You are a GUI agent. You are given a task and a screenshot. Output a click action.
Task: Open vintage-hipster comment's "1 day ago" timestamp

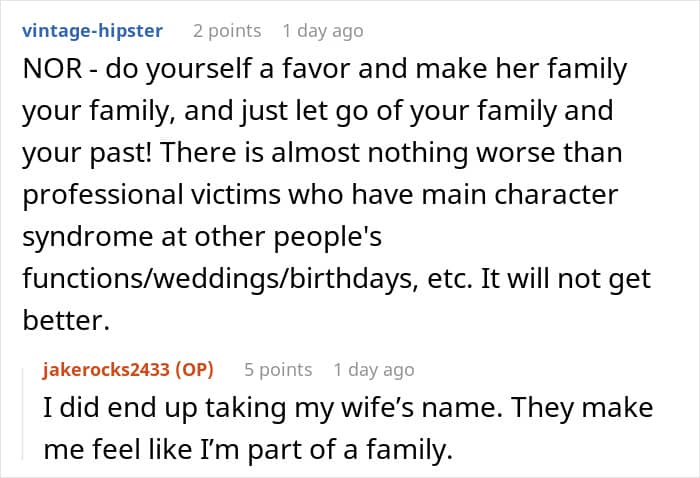point(322,31)
